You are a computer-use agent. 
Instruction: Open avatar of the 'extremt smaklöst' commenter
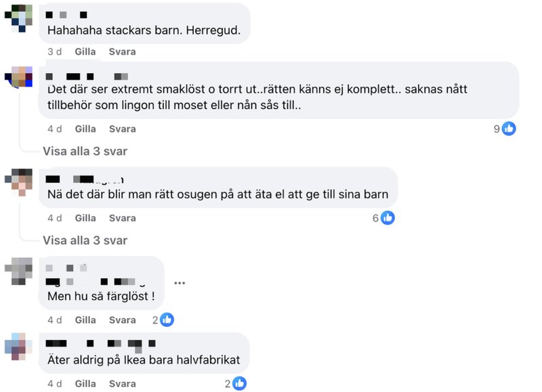pos(19,77)
